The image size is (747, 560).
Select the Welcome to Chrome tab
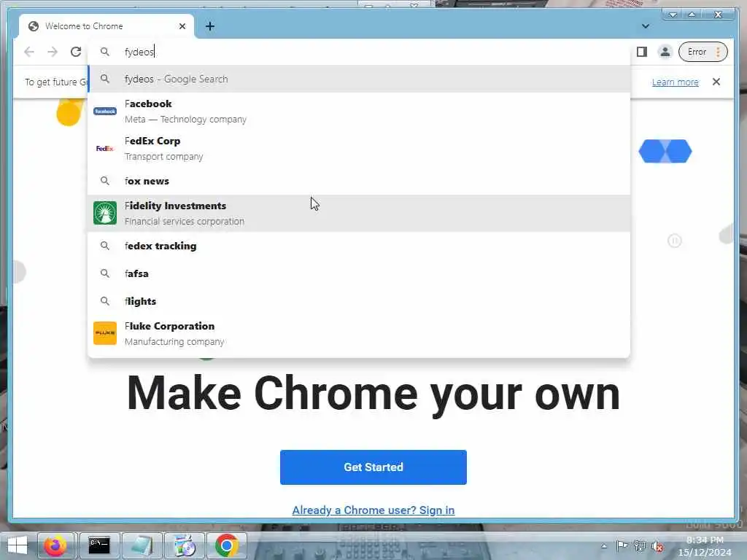click(x=107, y=26)
